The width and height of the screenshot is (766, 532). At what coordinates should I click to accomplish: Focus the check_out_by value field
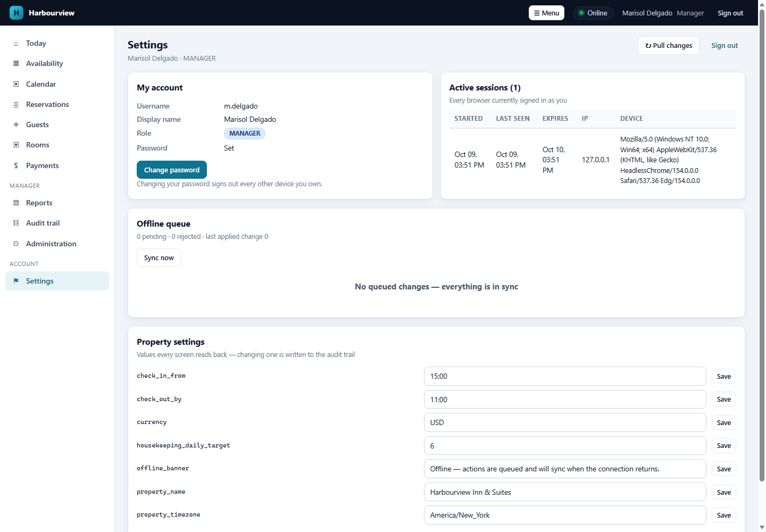565,400
